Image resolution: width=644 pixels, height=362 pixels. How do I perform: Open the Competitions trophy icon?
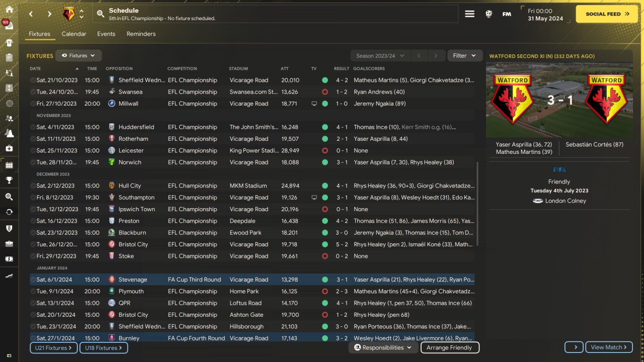coord(9,180)
